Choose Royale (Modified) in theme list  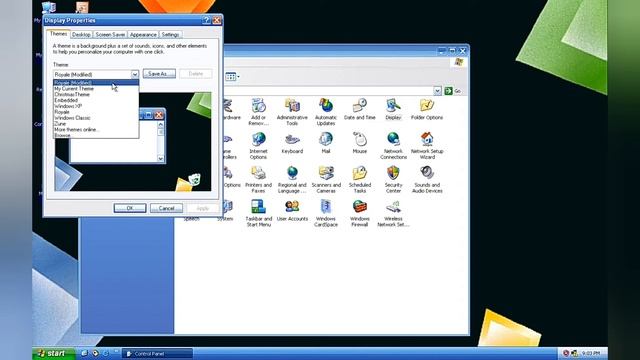tap(96, 82)
